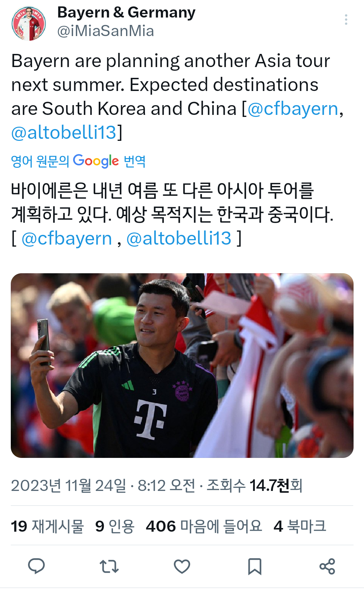
Task: View the 4 bookmarks count
Action: tap(300, 526)
